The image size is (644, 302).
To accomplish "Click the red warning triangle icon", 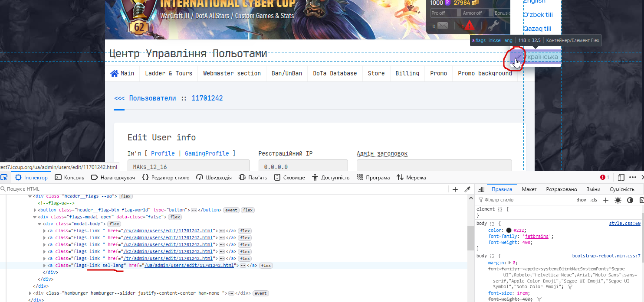I will pyautogui.click(x=470, y=25).
